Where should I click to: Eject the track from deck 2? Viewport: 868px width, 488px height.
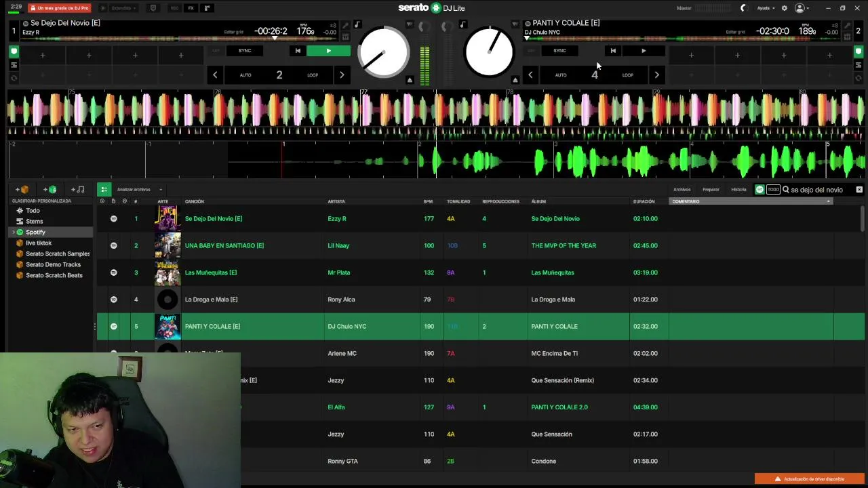[515, 80]
